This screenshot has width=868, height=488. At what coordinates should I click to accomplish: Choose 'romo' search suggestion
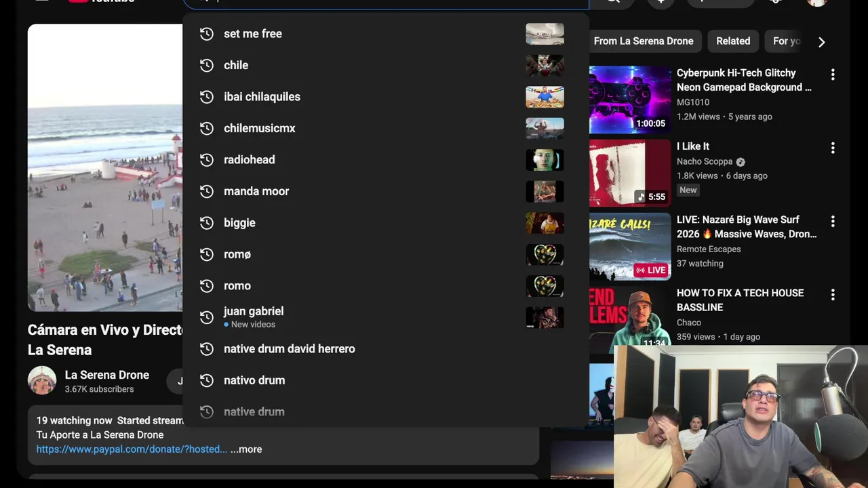pyautogui.click(x=386, y=286)
